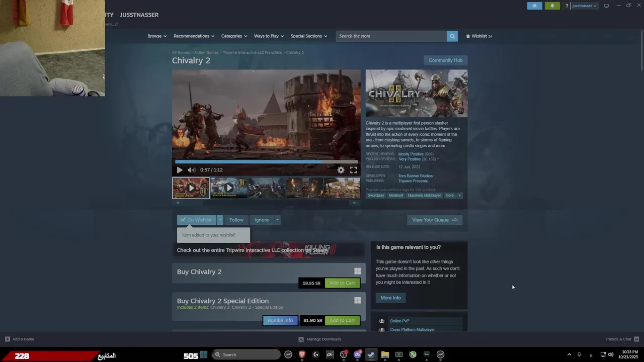Enter fullscreen on the trailer video
The width and height of the screenshot is (644, 362).
[354, 170]
